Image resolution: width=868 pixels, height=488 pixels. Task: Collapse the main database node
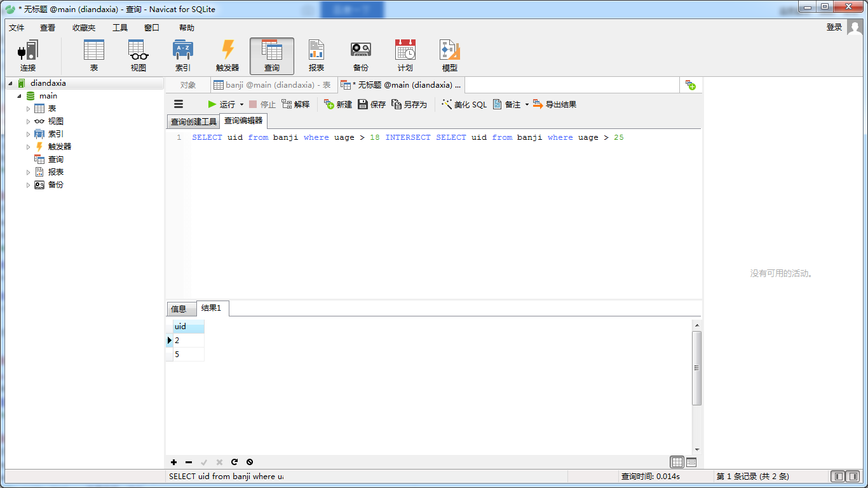(x=20, y=96)
